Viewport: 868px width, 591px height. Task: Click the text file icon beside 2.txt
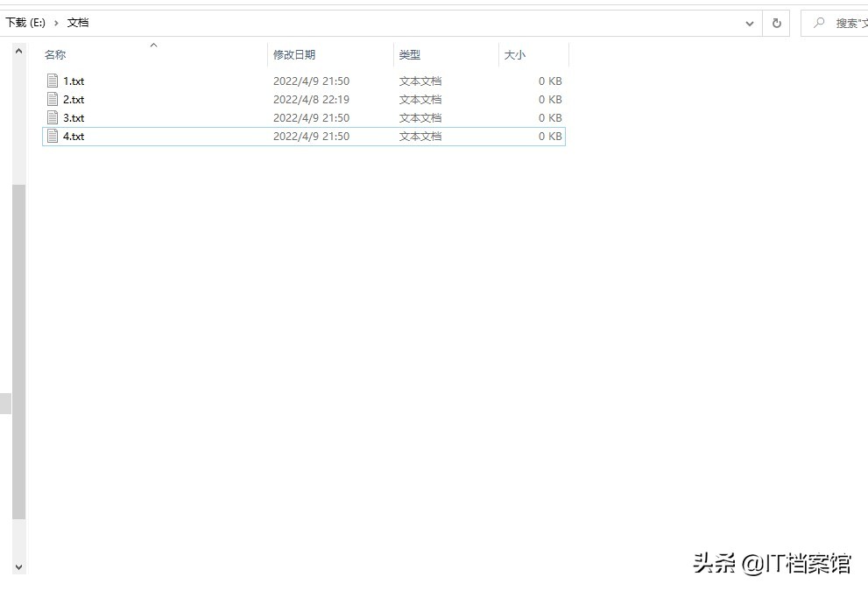point(53,99)
